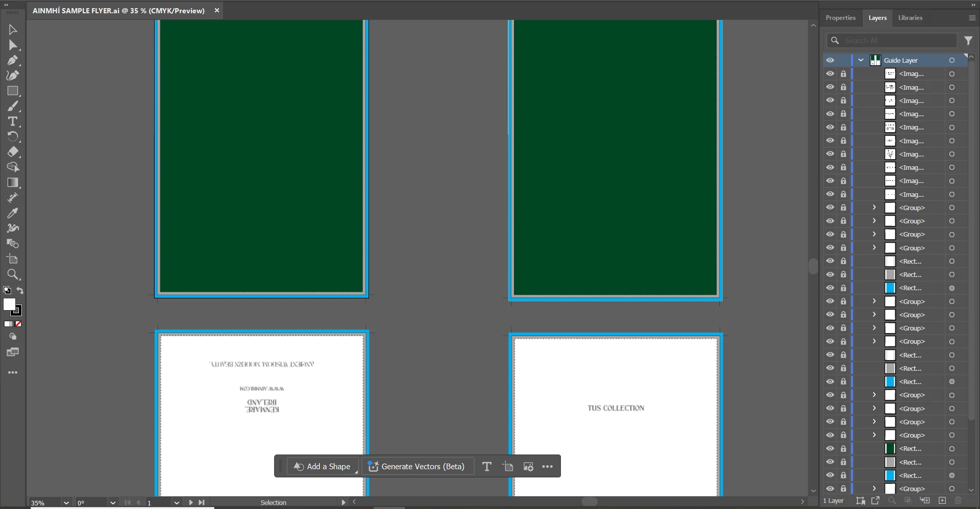Open more options dots in task bar
The height and width of the screenshot is (509, 980).
pos(548,467)
